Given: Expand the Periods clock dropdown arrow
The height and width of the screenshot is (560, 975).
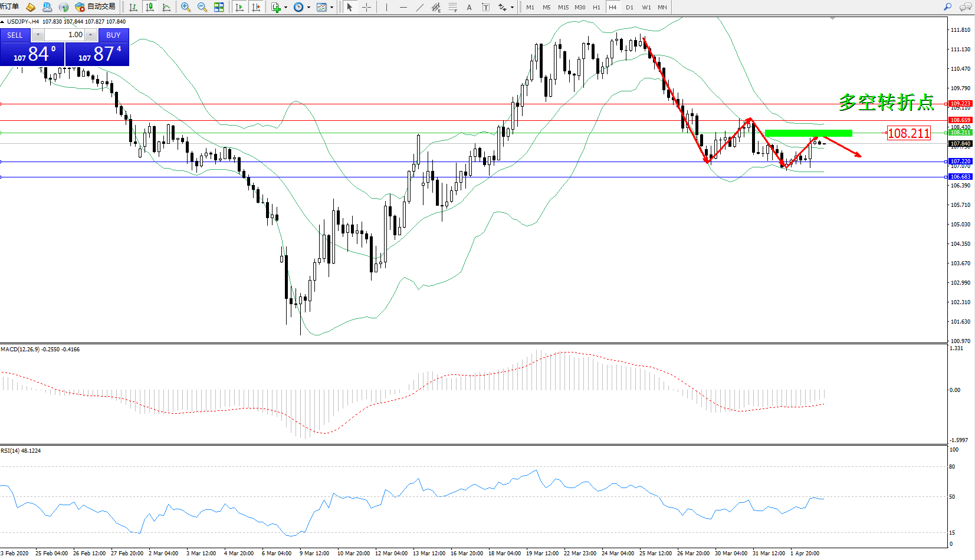Looking at the screenshot, I should coord(308,8).
